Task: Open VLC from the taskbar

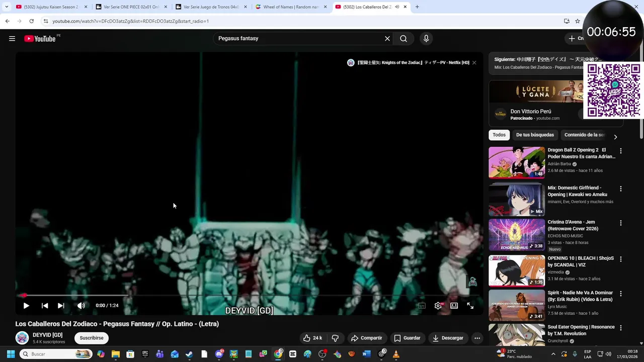Action: (396, 354)
